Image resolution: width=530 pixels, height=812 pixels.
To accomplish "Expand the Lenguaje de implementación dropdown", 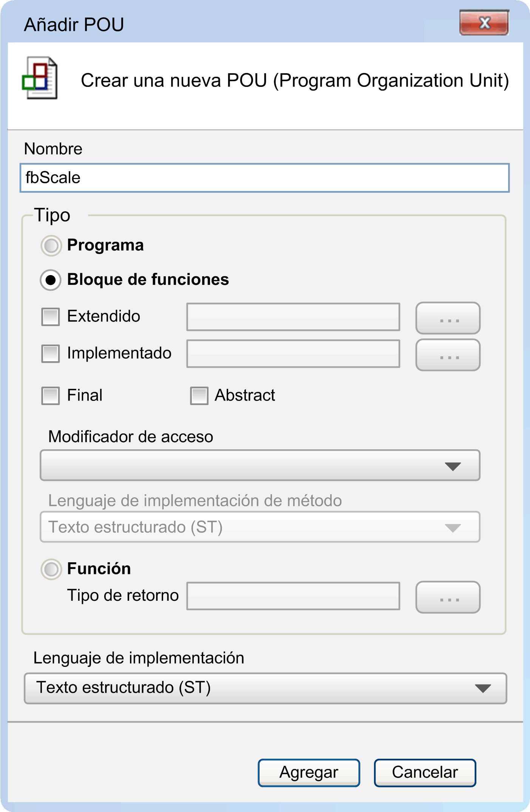I will 265,688.
